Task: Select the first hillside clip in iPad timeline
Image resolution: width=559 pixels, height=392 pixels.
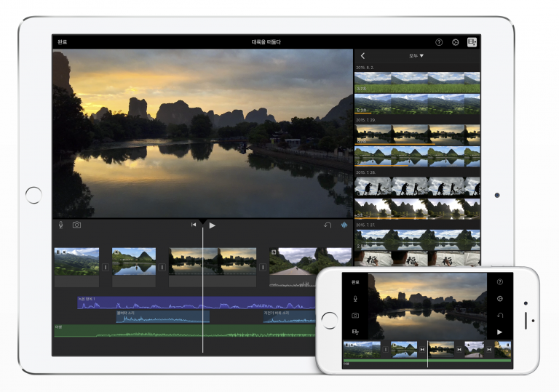Action: pyautogui.click(x=76, y=262)
